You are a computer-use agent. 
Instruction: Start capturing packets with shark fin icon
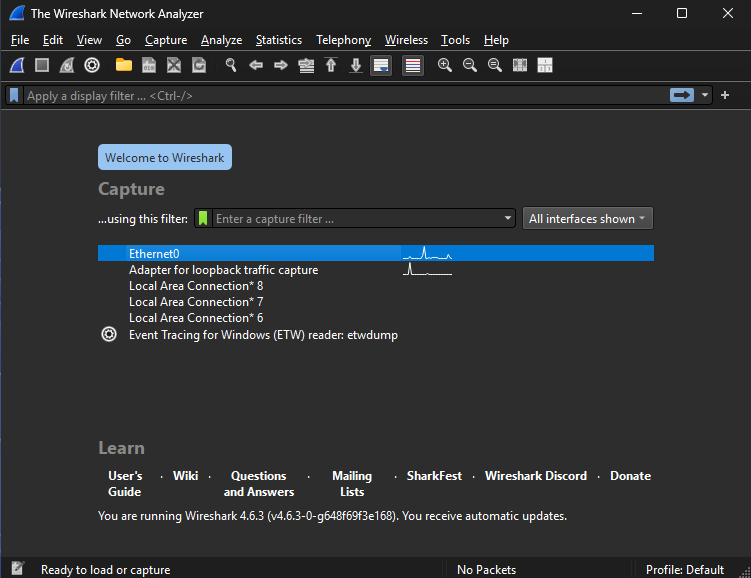click(17, 65)
